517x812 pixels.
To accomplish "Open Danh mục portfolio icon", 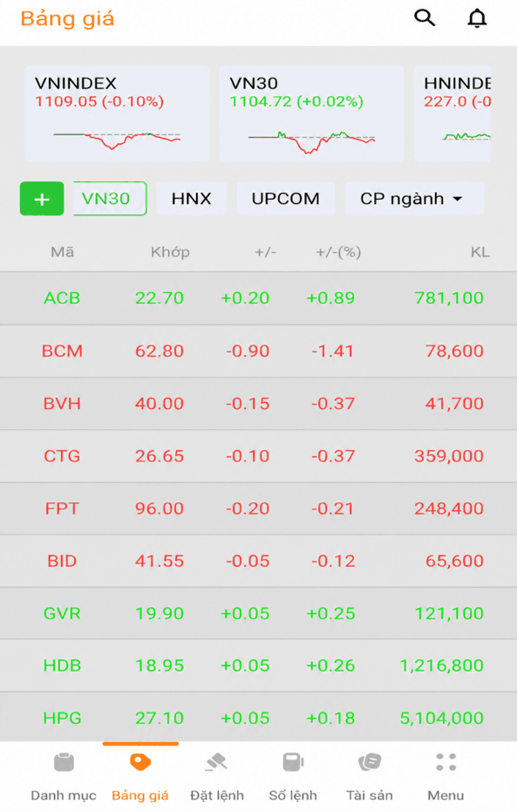I will 64,762.
